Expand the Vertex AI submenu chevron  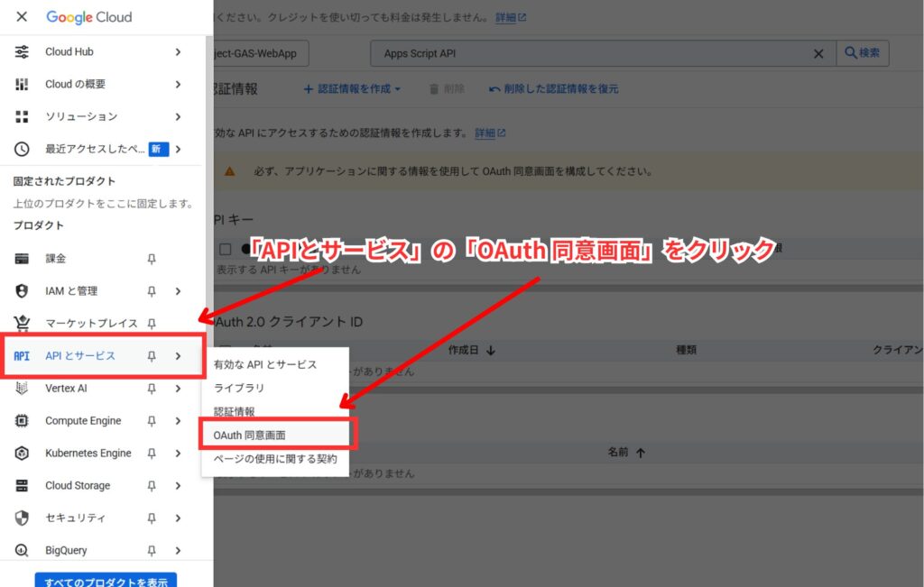click(x=178, y=388)
